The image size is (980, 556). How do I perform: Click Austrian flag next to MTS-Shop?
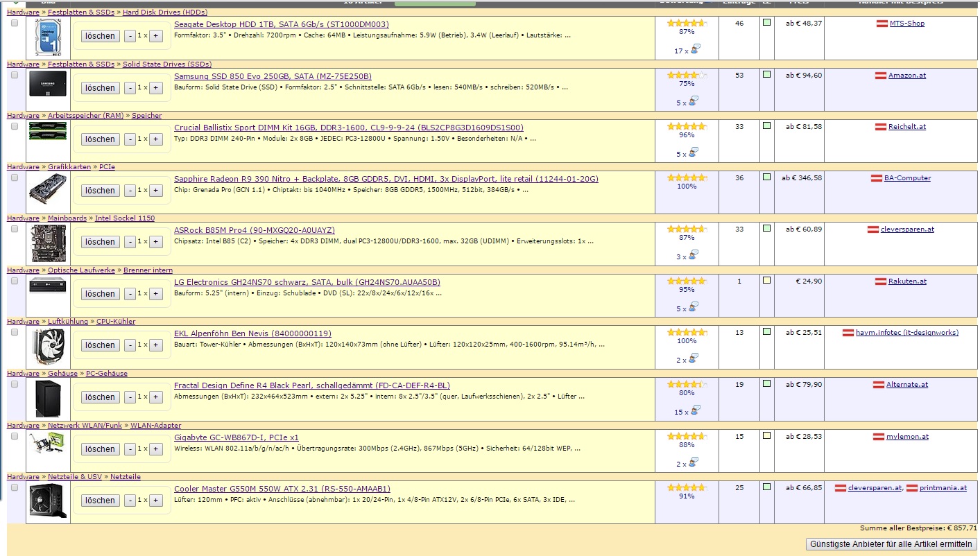point(882,24)
